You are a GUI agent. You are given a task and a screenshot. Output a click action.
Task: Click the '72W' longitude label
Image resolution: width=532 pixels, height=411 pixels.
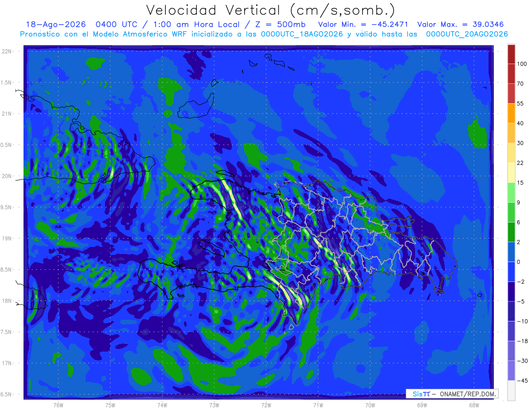click(x=266, y=405)
